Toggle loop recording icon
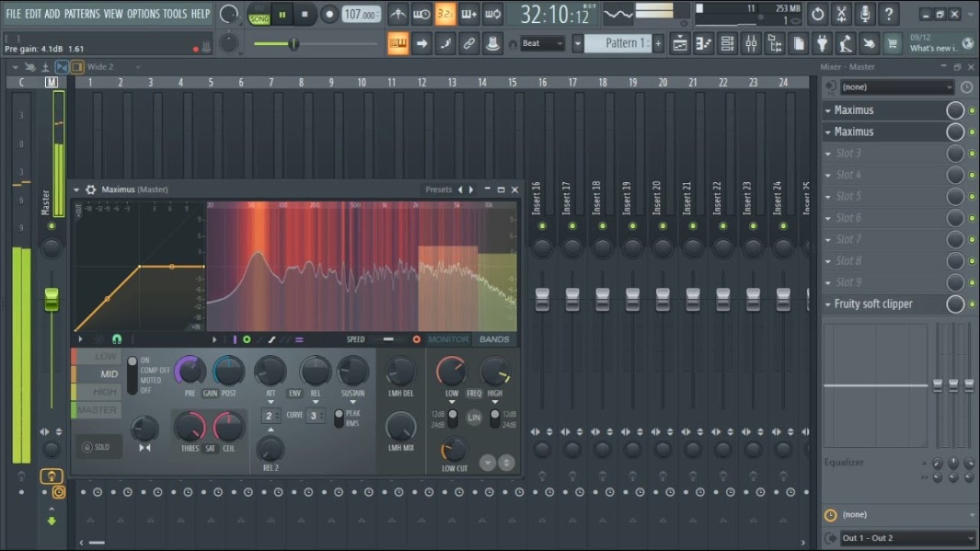The image size is (980, 551). pyautogui.click(x=493, y=14)
